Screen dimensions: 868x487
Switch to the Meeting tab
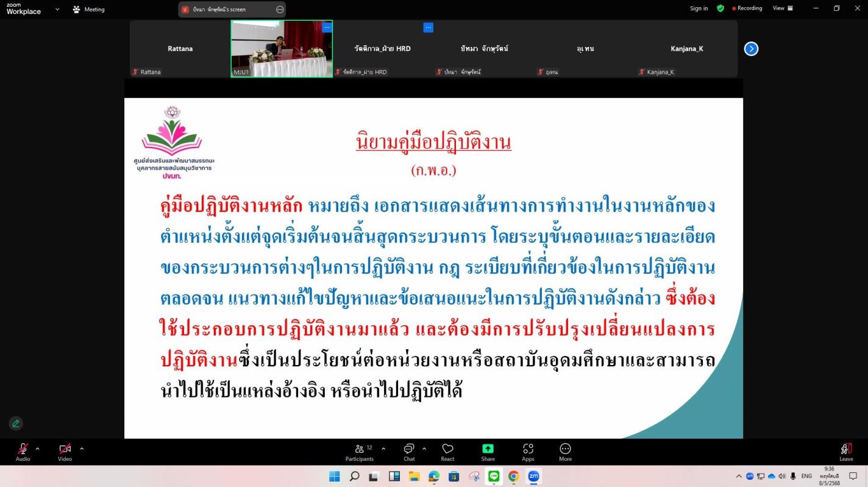[x=88, y=9]
